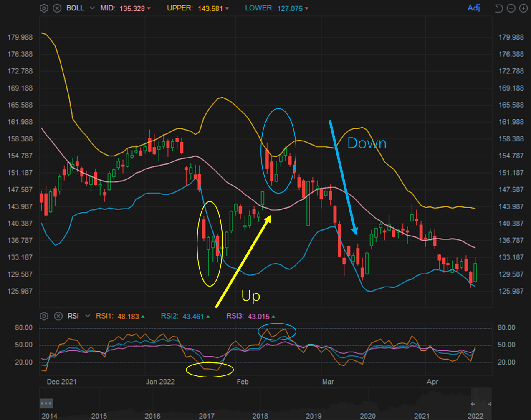Open BOLL indicator settings gear

44,8
